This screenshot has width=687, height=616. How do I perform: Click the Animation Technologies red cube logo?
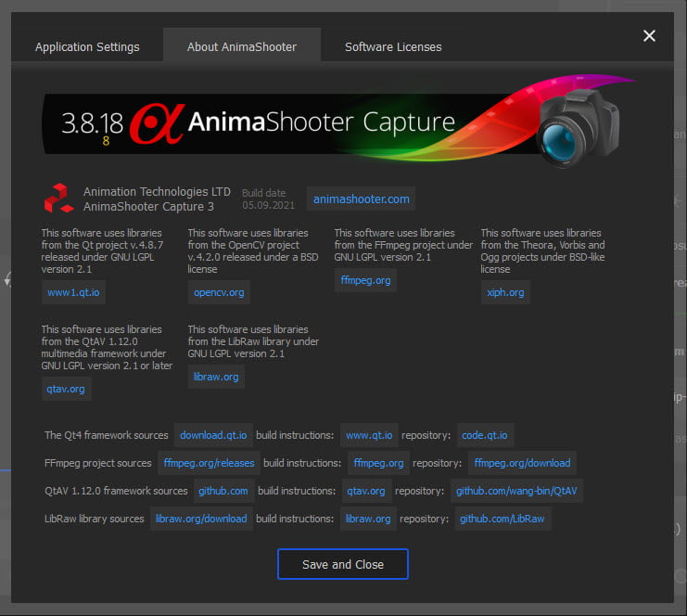[x=58, y=199]
